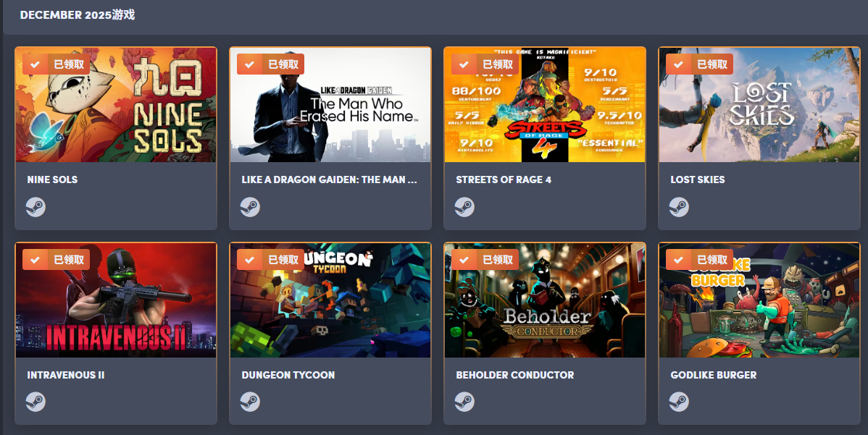This screenshot has height=435, width=868.
Task: Click the Godlike Burger title text
Action: (x=713, y=375)
